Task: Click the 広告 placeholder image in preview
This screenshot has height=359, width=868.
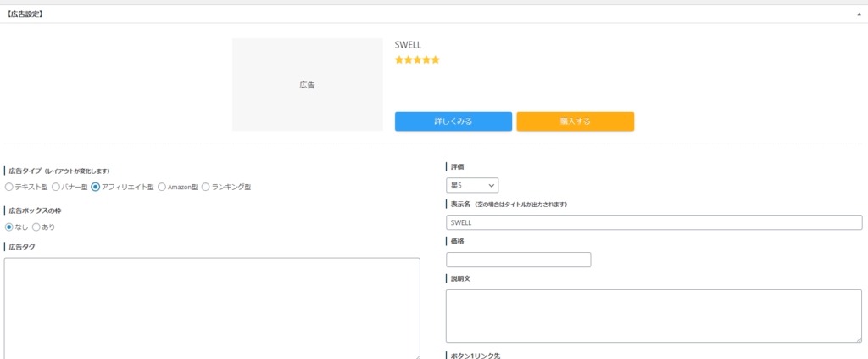Action: (307, 85)
